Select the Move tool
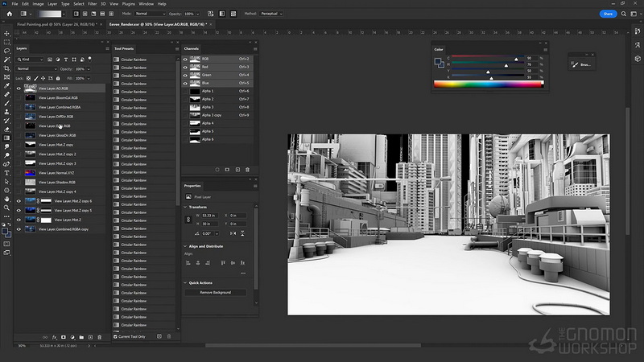The image size is (644, 362). (x=6, y=34)
